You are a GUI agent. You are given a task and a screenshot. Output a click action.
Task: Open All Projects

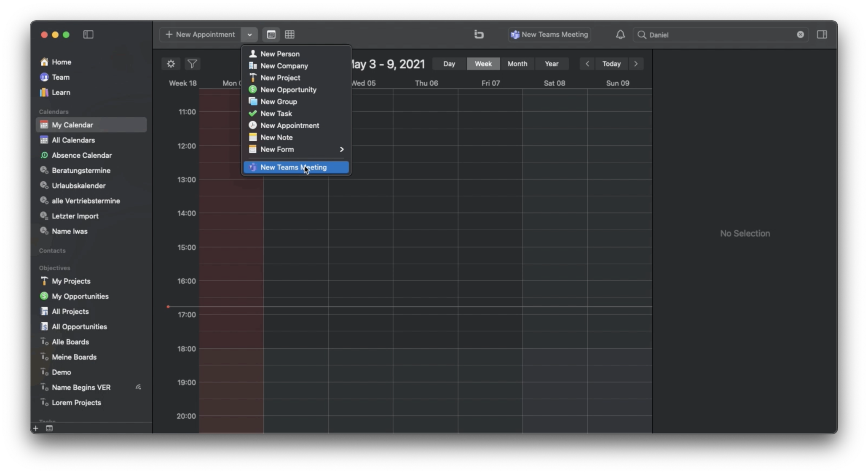[x=91, y=311]
